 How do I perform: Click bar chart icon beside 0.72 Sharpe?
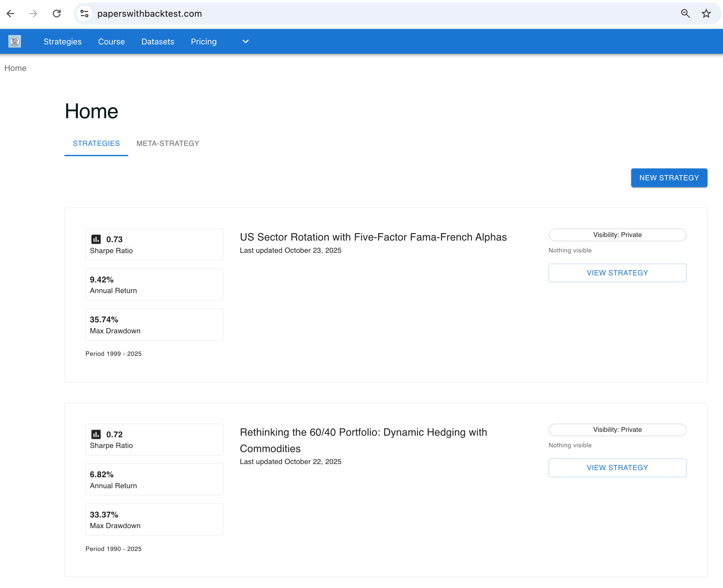[x=96, y=434]
